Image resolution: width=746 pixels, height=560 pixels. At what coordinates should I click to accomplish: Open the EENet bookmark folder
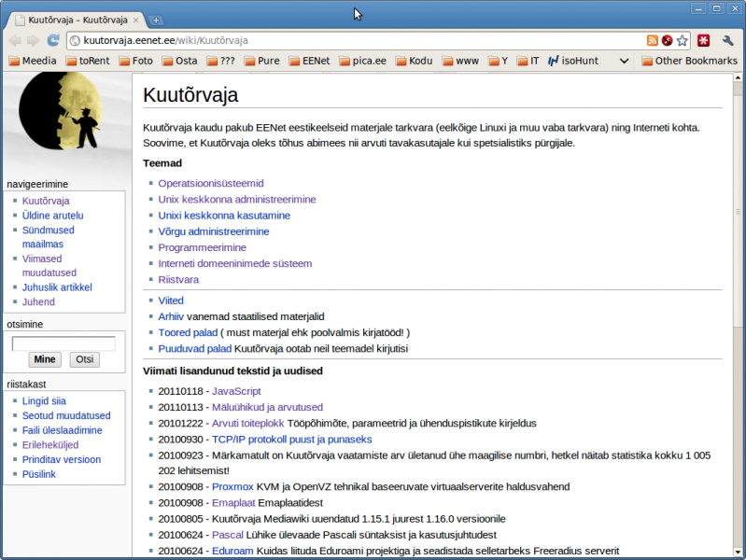click(x=310, y=61)
